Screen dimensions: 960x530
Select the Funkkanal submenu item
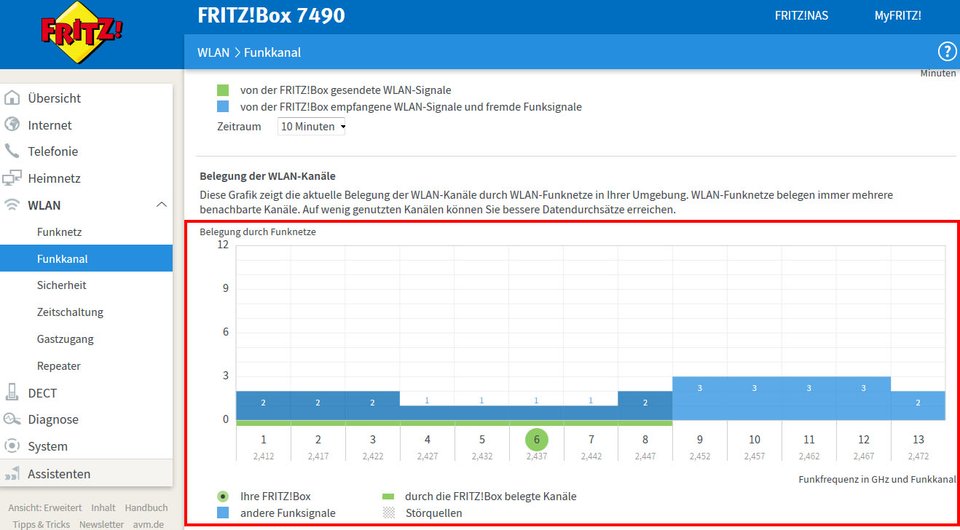(x=86, y=258)
